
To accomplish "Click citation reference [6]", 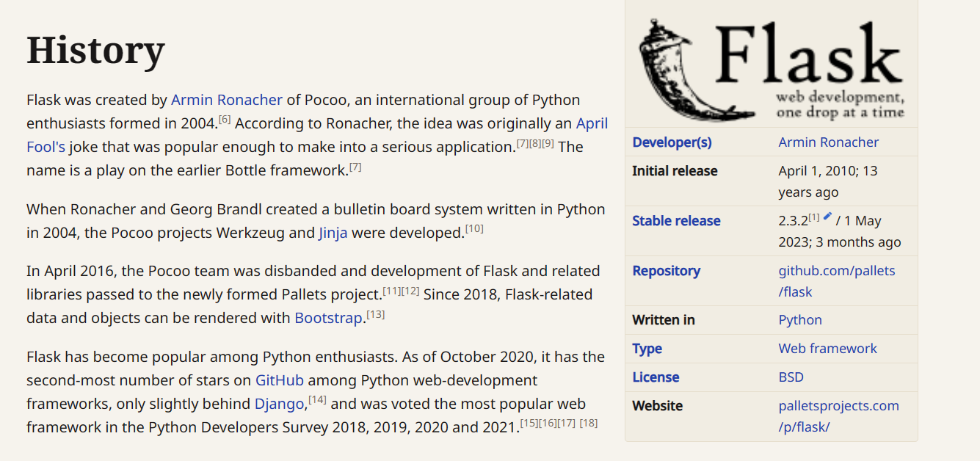I will click(x=225, y=119).
